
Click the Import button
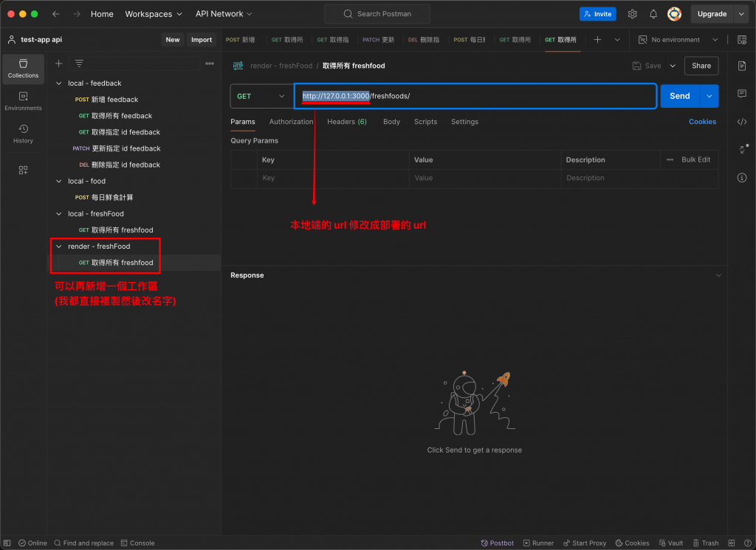point(202,40)
